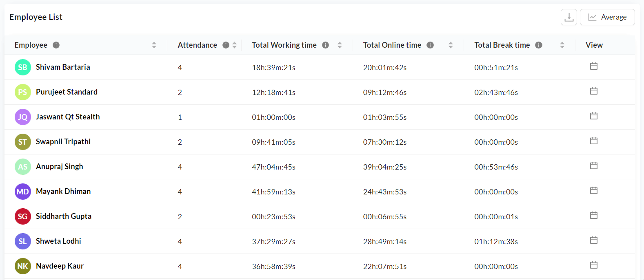Open calendar view for Jaswant Qt Stealth
Viewport: 644px width, 280px height.
[594, 116]
